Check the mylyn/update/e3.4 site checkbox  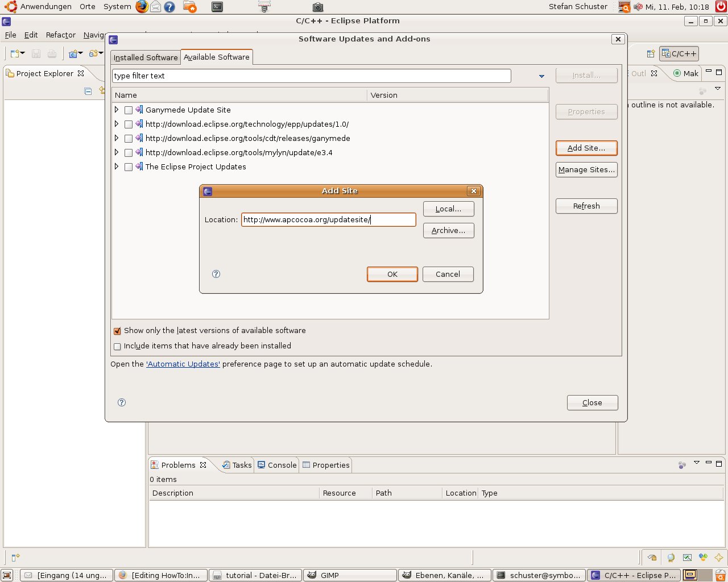pyautogui.click(x=129, y=153)
